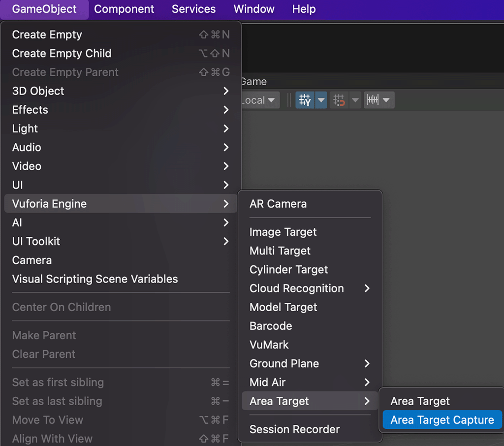The width and height of the screenshot is (504, 446).
Task: Add an AR Camera
Action: pyautogui.click(x=310, y=204)
